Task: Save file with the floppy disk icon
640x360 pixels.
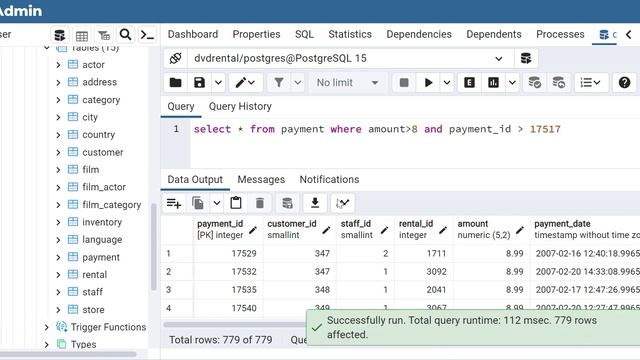Action: coord(199,83)
